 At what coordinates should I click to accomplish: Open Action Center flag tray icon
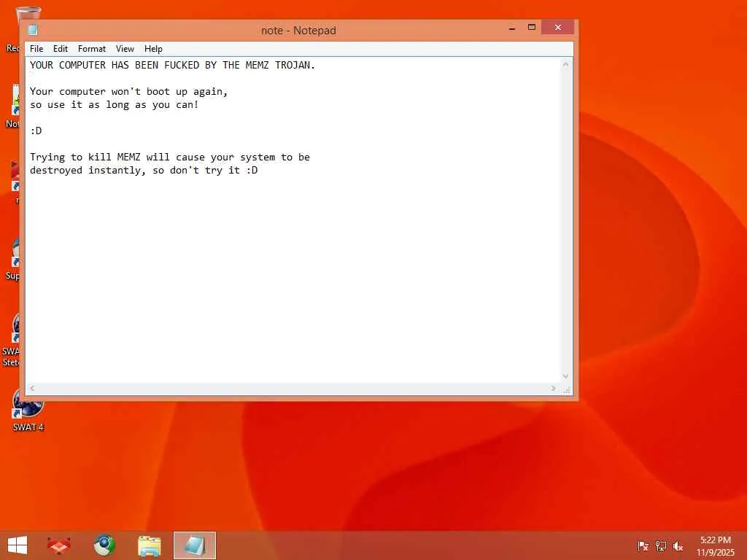(643, 546)
